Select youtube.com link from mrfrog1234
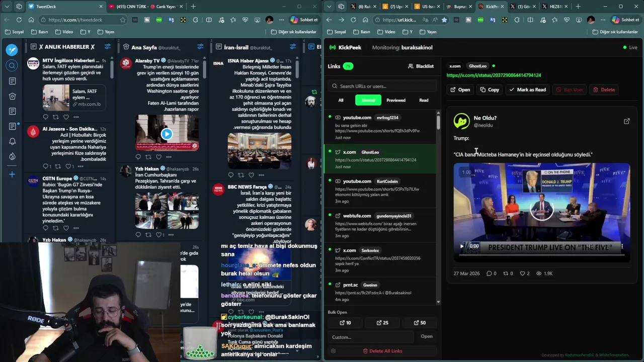This screenshot has width=644, height=362. point(380,127)
